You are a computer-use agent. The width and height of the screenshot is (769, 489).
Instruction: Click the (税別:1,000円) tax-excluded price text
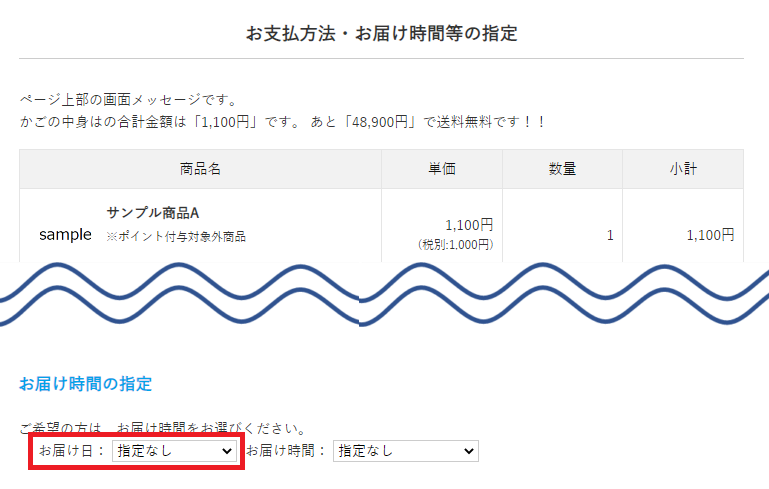click(x=455, y=244)
